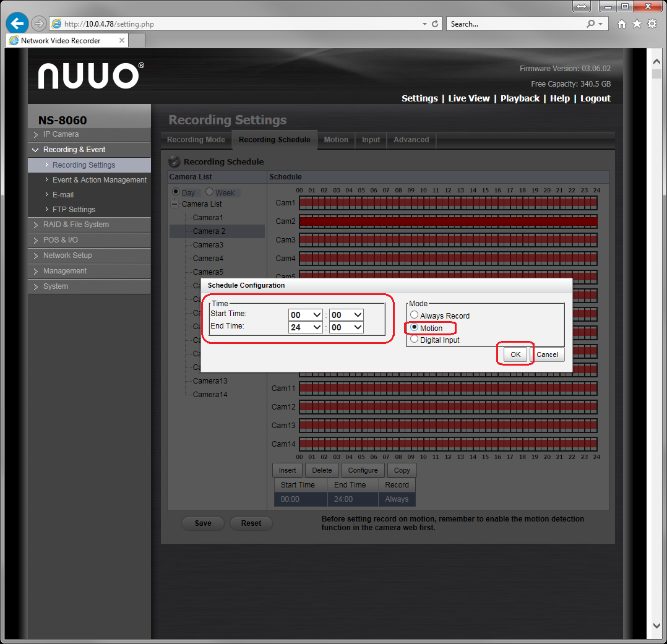Select the Always Record radio button
The width and height of the screenshot is (667, 644).
pos(415,316)
